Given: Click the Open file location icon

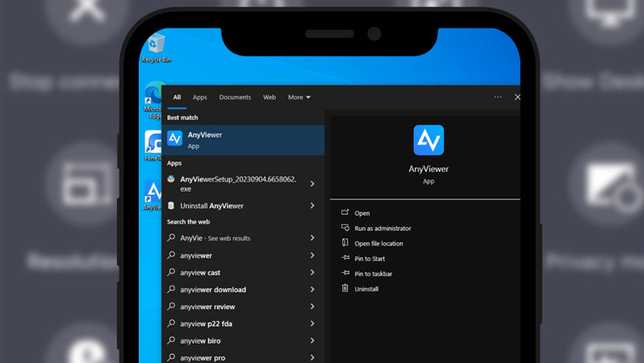Looking at the screenshot, I should [345, 243].
